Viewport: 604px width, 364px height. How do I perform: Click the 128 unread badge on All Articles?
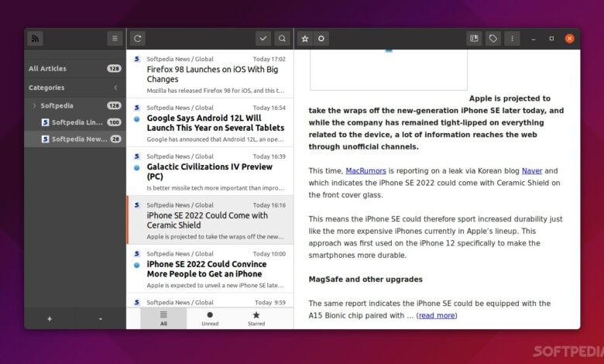tap(114, 69)
